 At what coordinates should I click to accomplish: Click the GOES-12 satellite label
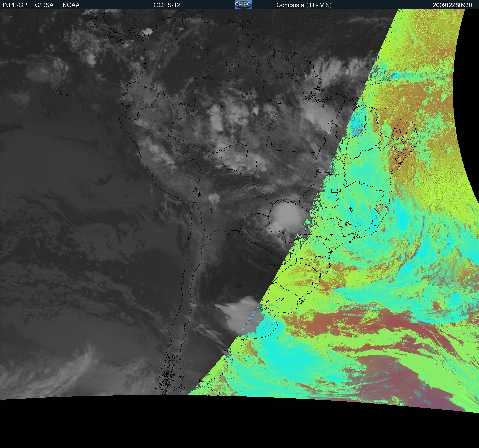click(x=167, y=5)
